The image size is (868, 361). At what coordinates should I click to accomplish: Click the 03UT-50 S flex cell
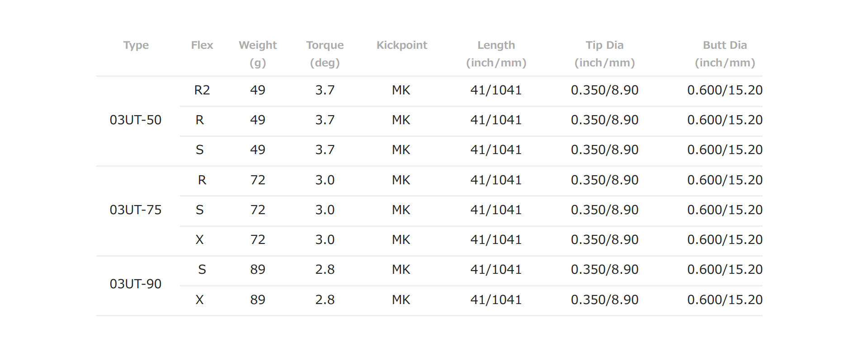click(x=199, y=150)
